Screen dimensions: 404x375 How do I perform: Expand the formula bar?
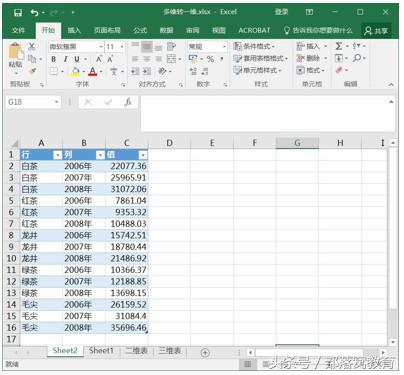point(391,102)
